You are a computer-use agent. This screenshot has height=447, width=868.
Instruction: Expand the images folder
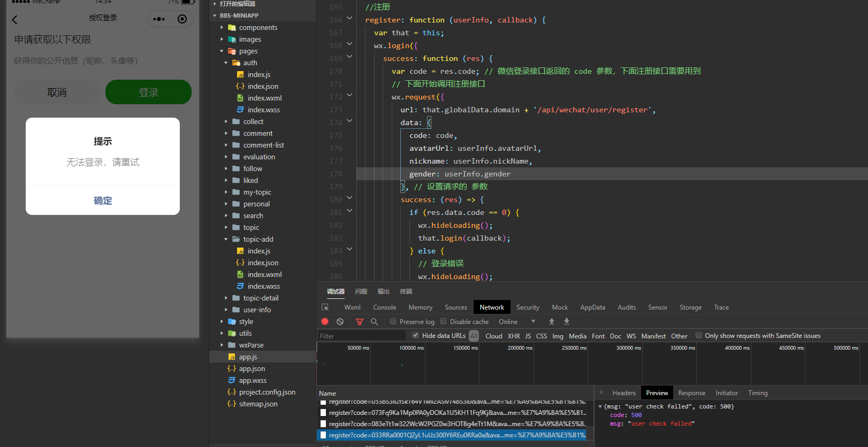222,39
